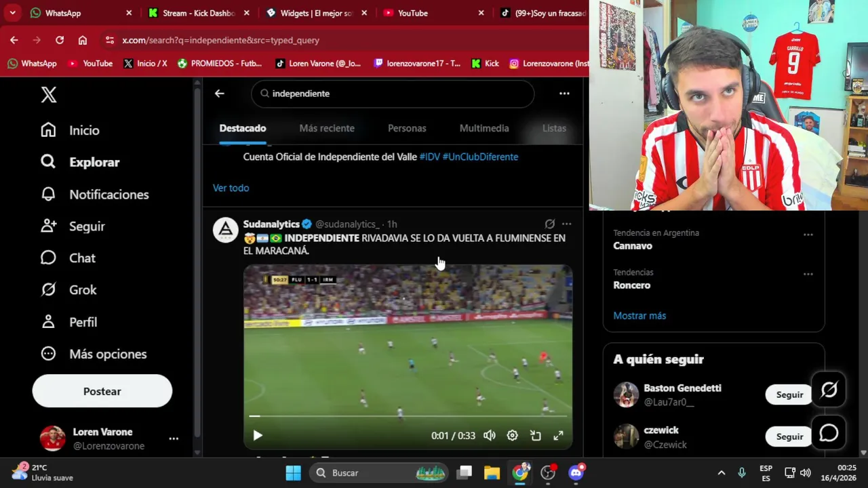The image size is (868, 488).
Task: Open Chat in the sidebar
Action: (68, 258)
